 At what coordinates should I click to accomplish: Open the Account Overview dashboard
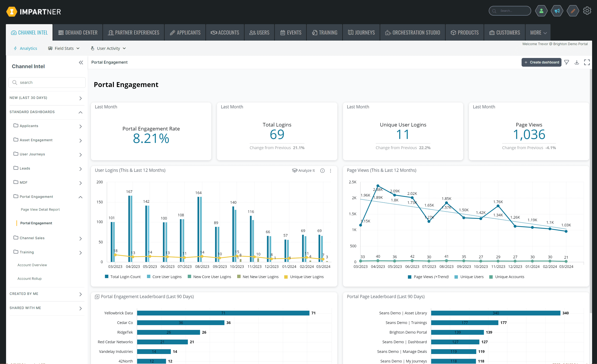coord(32,265)
